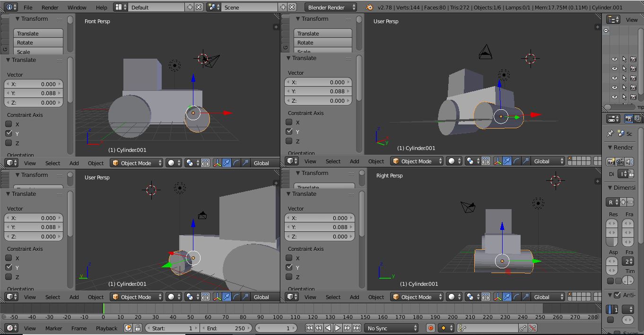Uncheck Y constraint axis in Front Persp panel
644x335 pixels.
coord(9,133)
